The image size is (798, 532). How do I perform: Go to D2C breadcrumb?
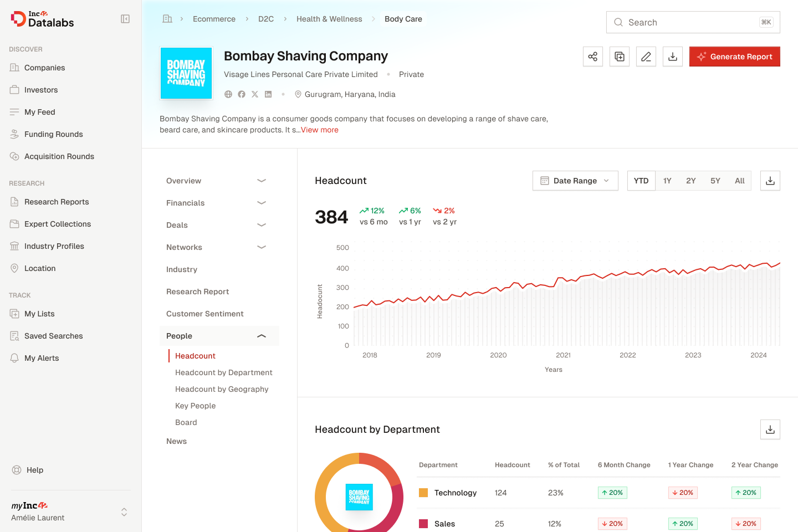click(266, 19)
